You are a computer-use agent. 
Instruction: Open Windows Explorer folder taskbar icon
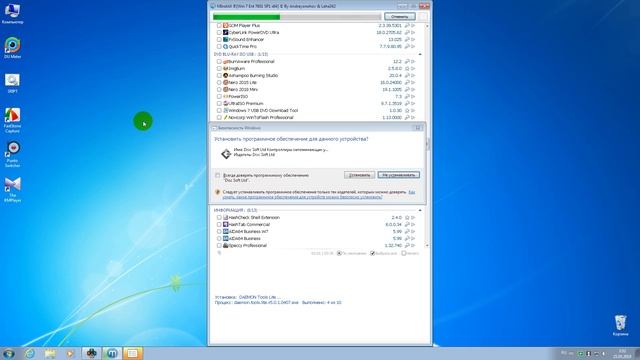coord(50,353)
